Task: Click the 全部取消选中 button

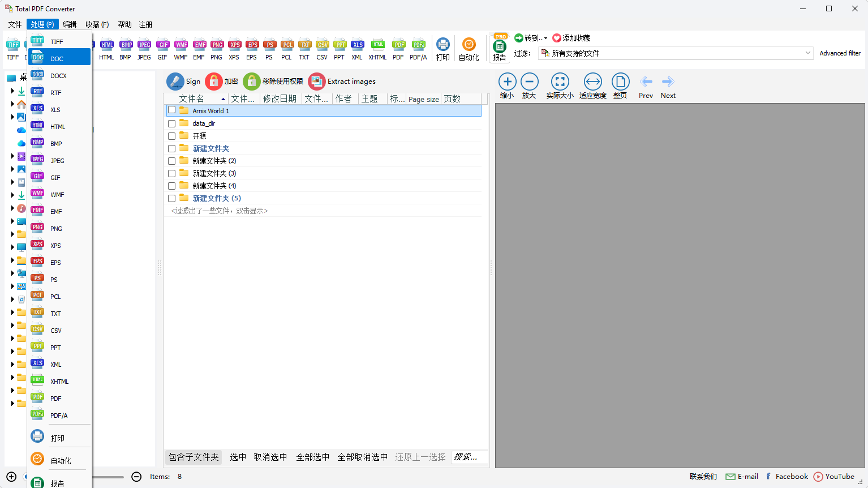Action: click(x=362, y=457)
